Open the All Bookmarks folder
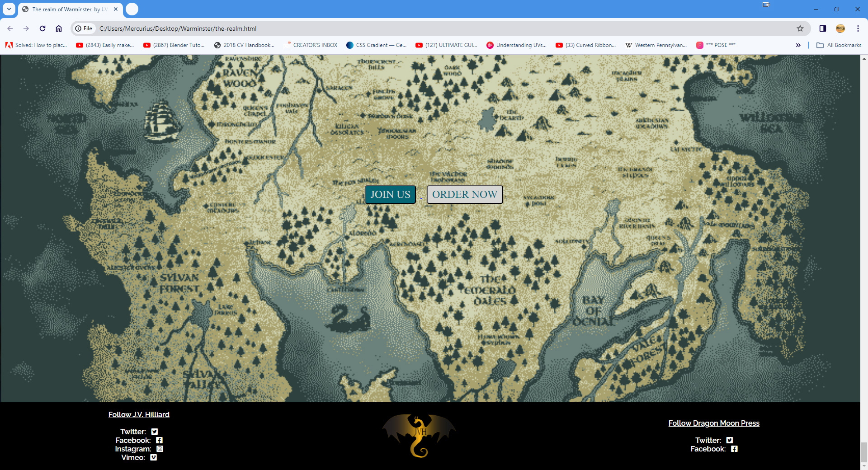The height and width of the screenshot is (470, 868). (839, 45)
